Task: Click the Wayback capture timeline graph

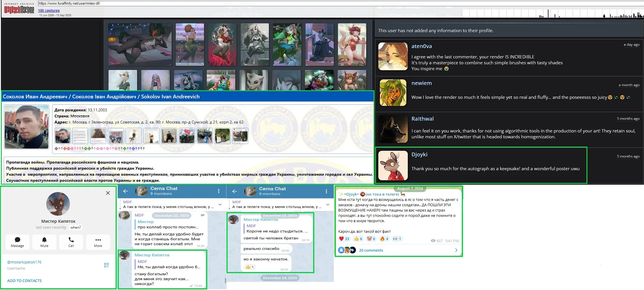Action: pos(551,14)
